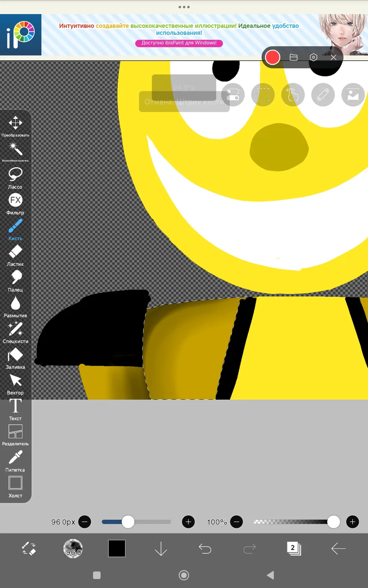Decrease opacity with minus button
Image resolution: width=368 pixels, height=588 pixels.
pyautogui.click(x=236, y=522)
